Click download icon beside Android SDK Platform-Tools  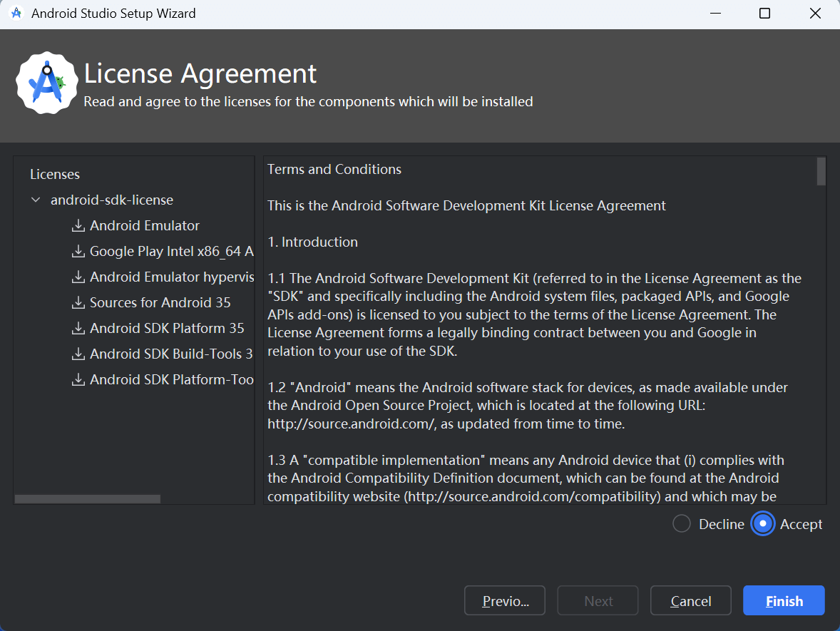[x=78, y=380]
